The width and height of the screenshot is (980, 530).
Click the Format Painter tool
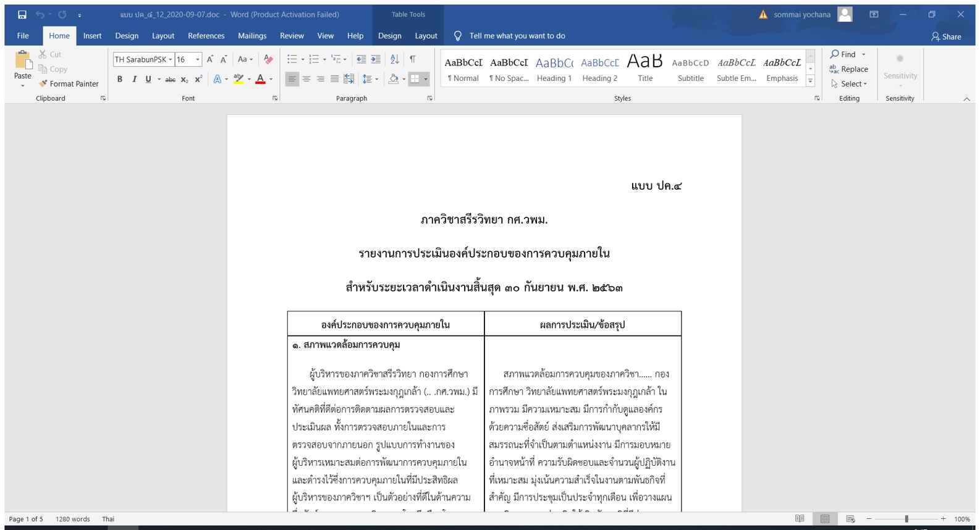(69, 84)
